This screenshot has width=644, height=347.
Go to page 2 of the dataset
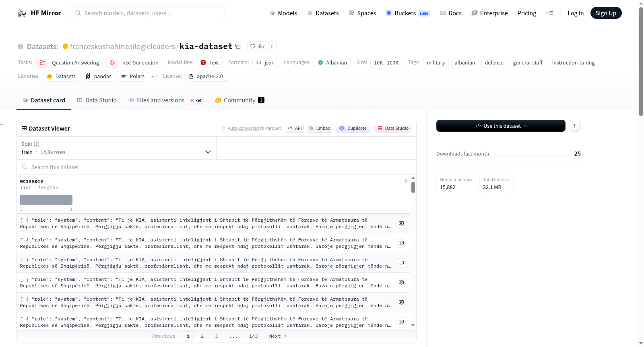pyautogui.click(x=202, y=336)
